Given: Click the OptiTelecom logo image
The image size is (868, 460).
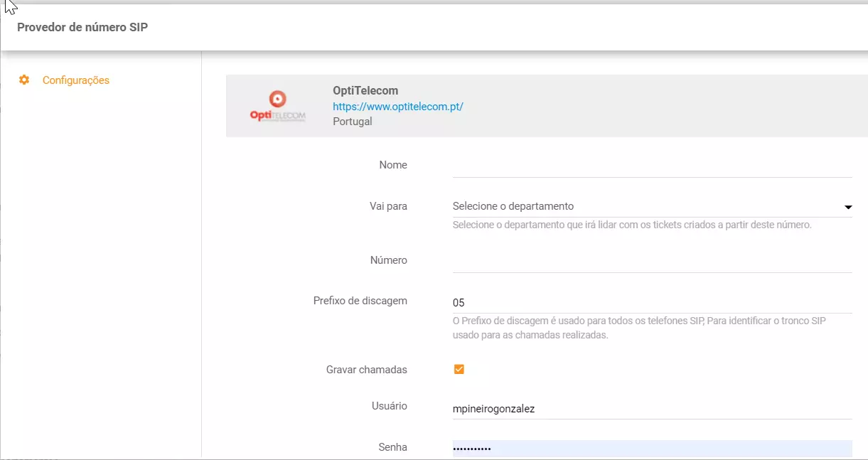Looking at the screenshot, I should (x=277, y=105).
